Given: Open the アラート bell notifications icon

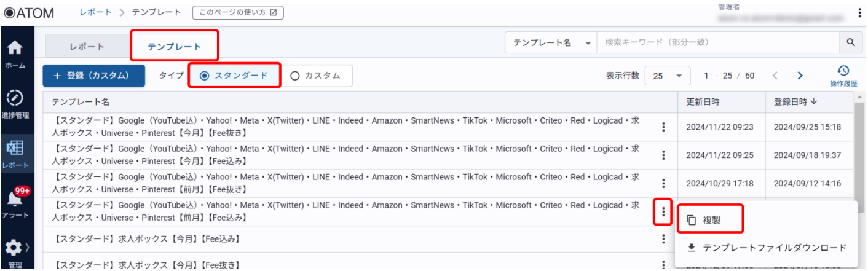Looking at the screenshot, I should tap(14, 199).
